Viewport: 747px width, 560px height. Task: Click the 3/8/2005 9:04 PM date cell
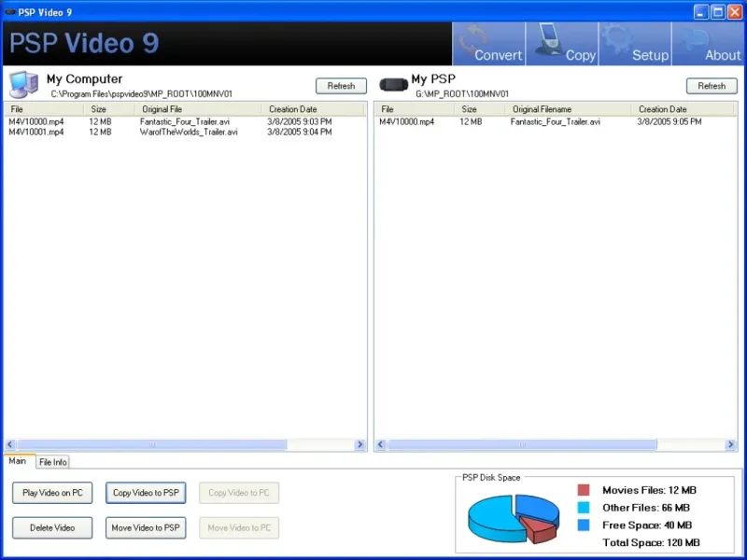click(x=300, y=132)
